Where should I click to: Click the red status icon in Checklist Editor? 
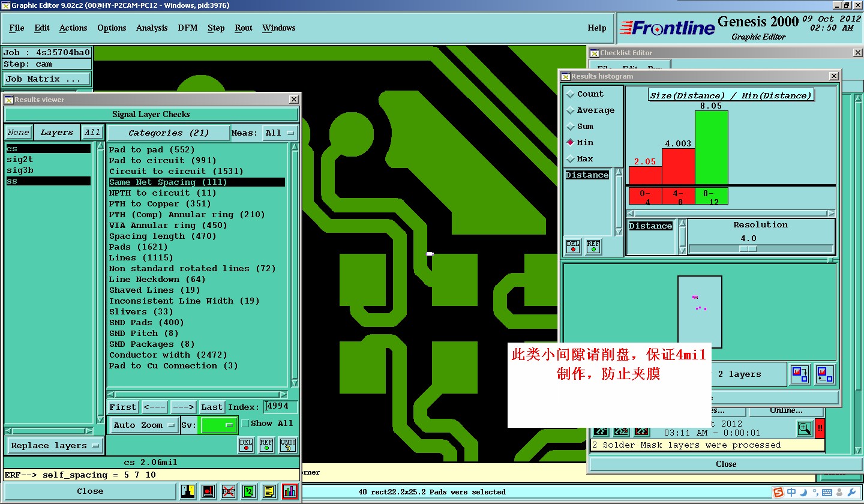pyautogui.click(x=641, y=431)
